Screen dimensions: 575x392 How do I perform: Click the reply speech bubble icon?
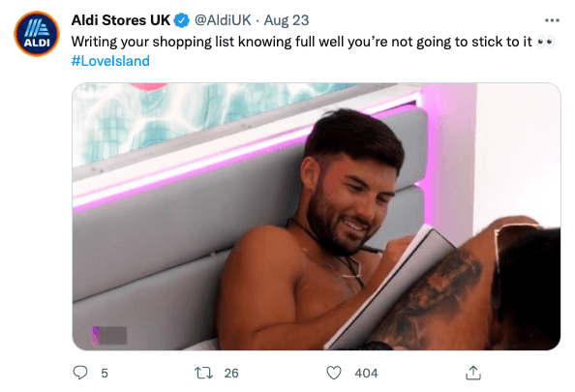(80, 373)
